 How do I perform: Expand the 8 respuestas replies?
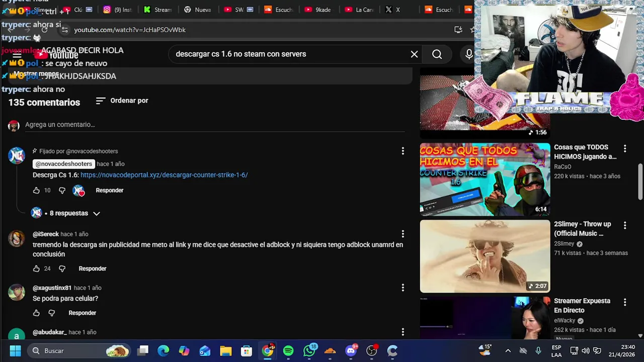coord(66,213)
